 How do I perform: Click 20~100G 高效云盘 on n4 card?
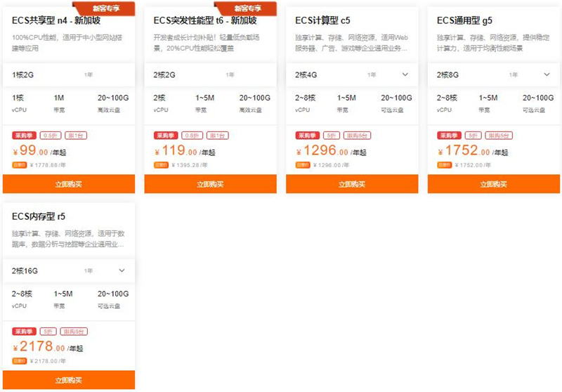click(113, 103)
